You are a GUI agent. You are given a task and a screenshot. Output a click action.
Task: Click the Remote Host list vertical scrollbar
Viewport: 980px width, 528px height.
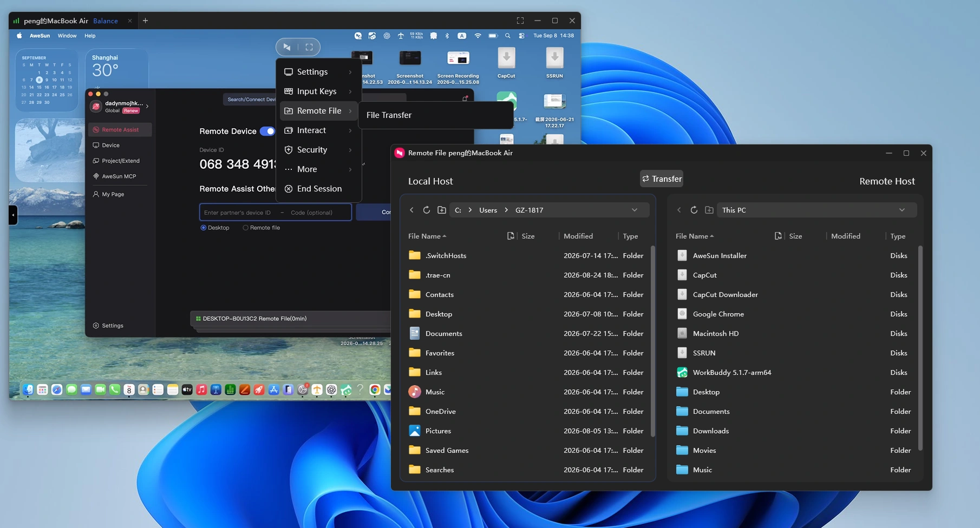click(920, 349)
